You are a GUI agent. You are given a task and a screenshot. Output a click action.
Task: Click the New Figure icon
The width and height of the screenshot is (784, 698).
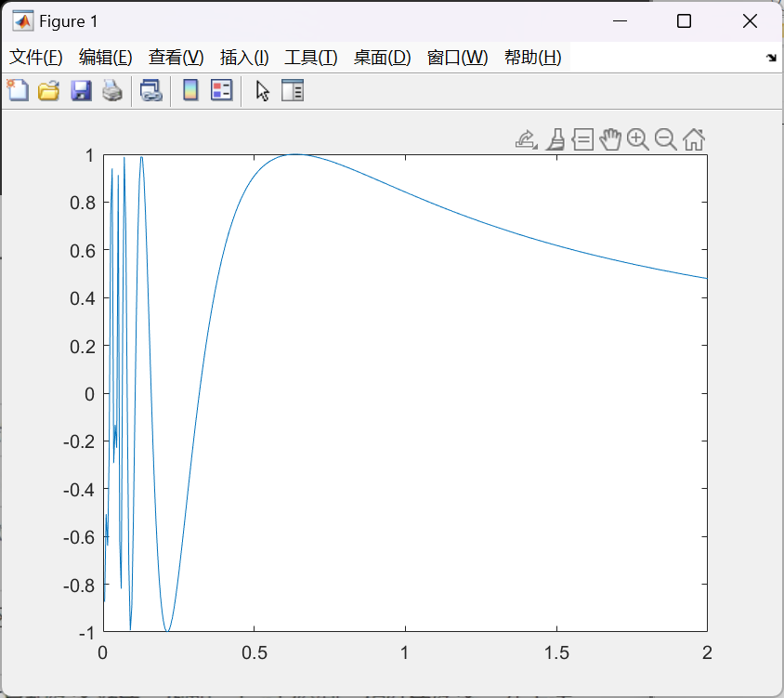[x=18, y=90]
